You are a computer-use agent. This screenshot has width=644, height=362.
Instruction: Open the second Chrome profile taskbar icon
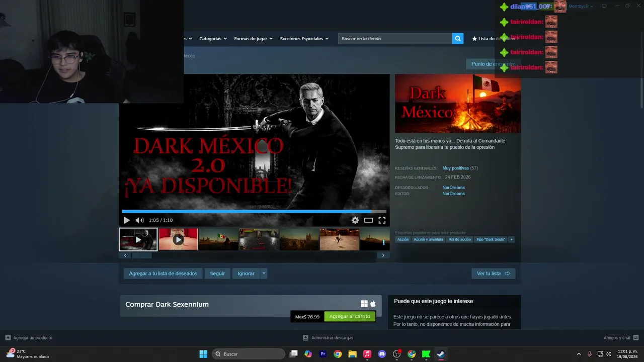click(412, 354)
